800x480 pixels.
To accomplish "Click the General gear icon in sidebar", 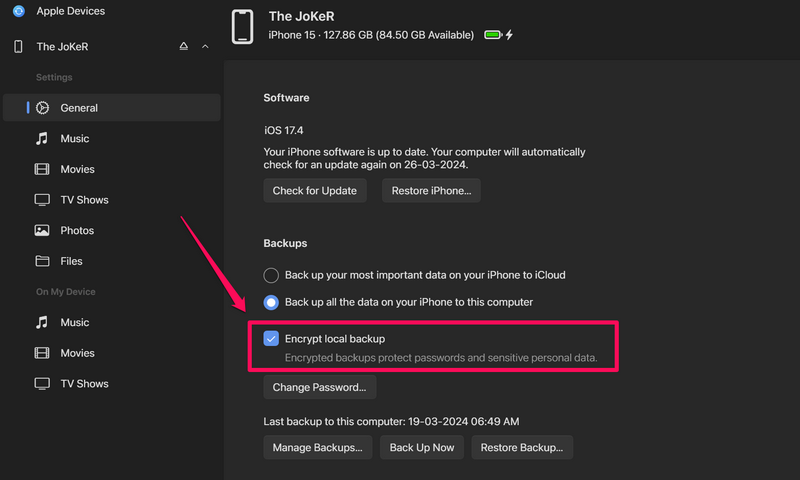I will point(42,108).
